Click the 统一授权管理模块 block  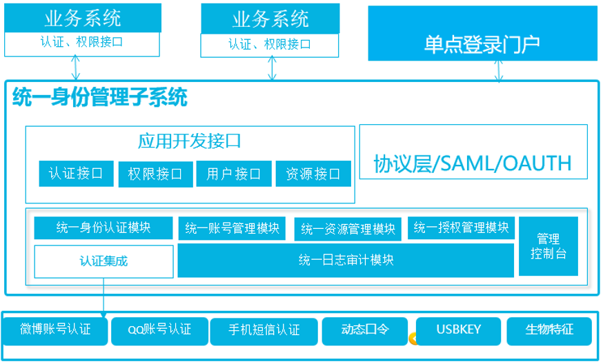[x=461, y=228]
